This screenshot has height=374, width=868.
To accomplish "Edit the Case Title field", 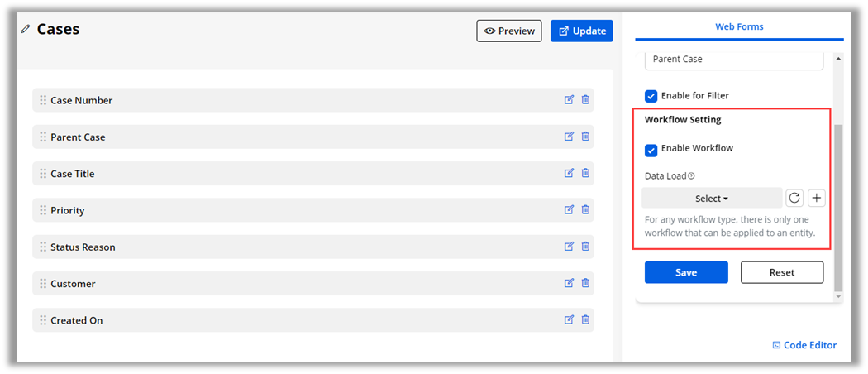I will [569, 174].
